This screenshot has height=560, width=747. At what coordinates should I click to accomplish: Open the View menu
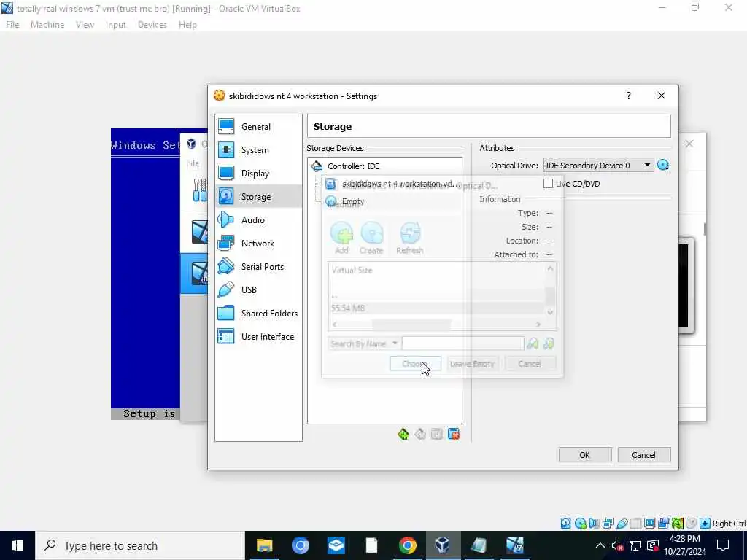click(x=85, y=25)
